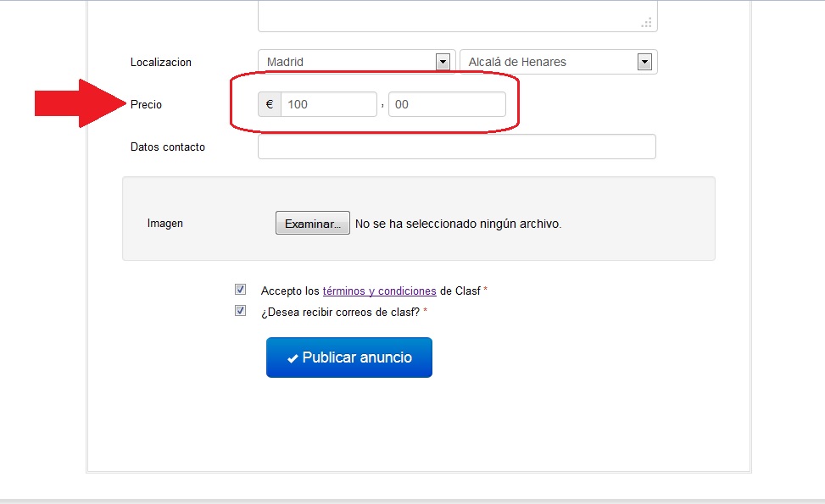
Task: Click the Datos contacto label
Action: 168,147
